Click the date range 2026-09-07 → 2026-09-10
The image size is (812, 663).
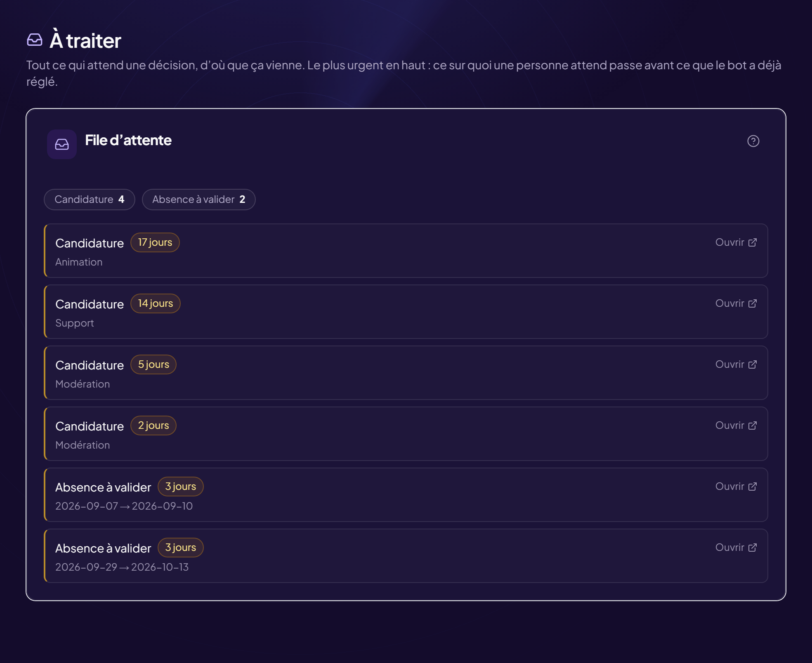(x=124, y=506)
